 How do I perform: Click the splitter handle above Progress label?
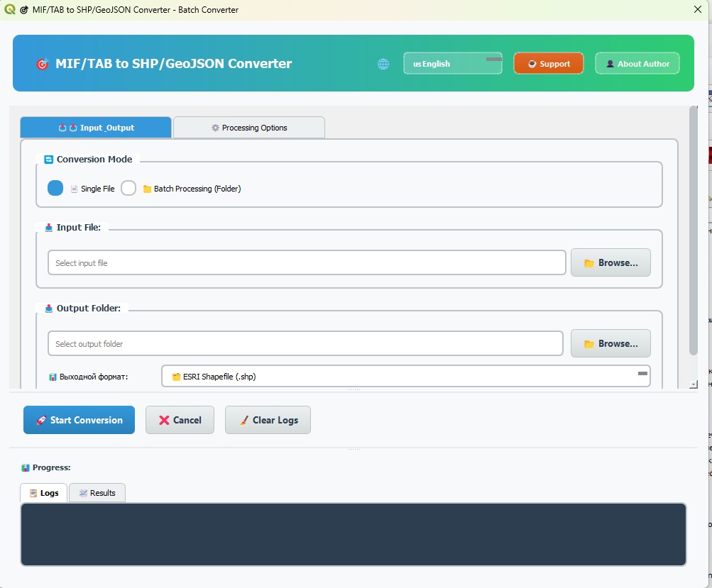(x=354, y=449)
